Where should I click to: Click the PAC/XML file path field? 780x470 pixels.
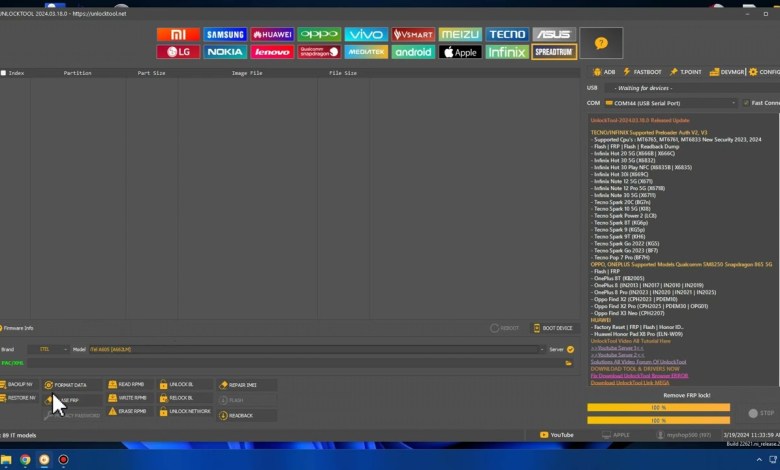coord(294,363)
